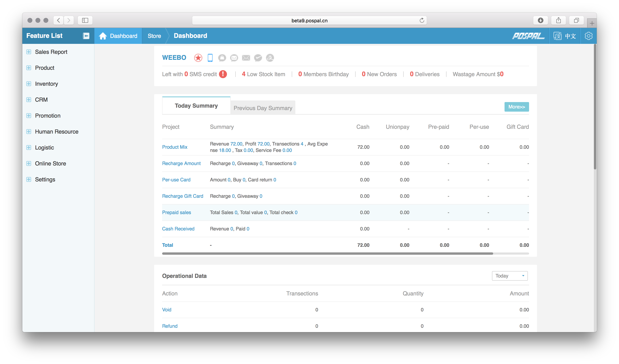Click the summary table horizontal scrollbar
Viewport: 619px width, 364px height.
(x=327, y=254)
